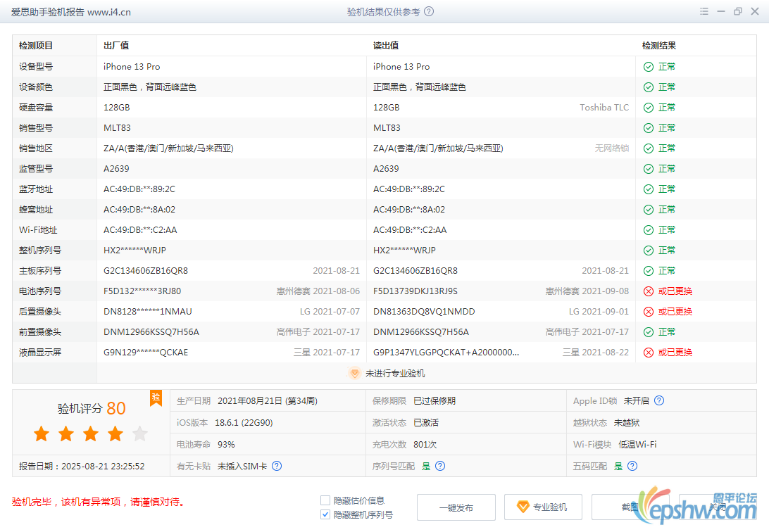
Task: Click the 验机评分 80 score
Action: 92,408
